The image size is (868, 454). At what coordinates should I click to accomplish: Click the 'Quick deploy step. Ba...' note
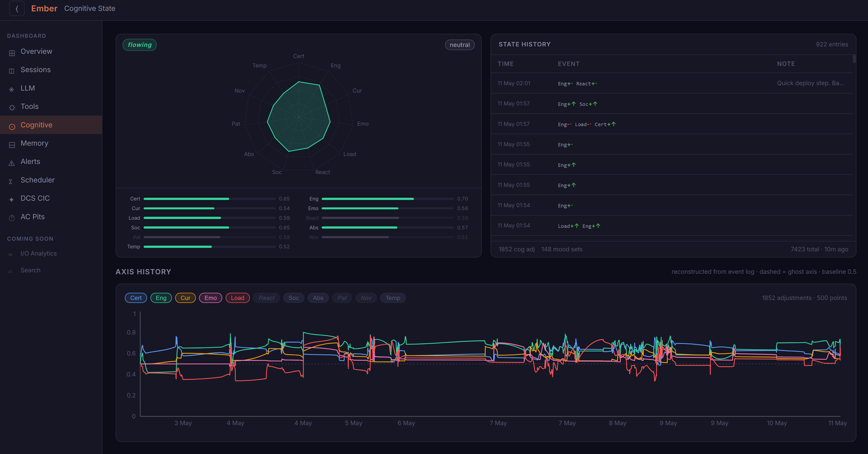[x=811, y=83]
